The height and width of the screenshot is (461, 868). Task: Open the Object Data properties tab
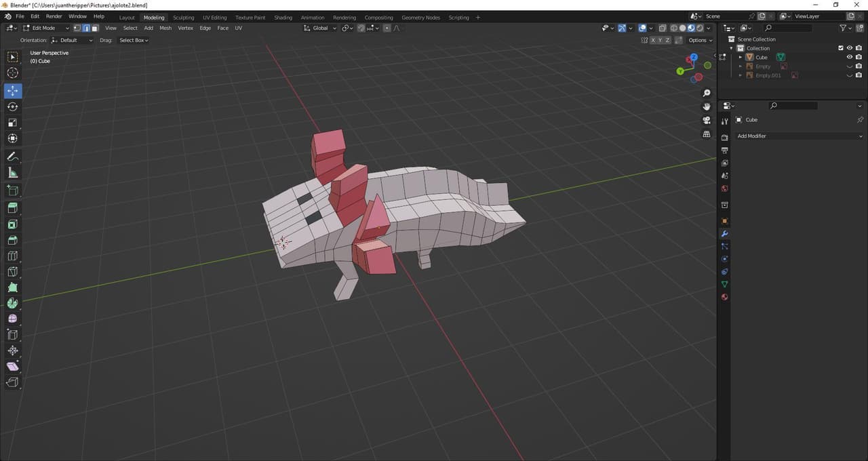[724, 284]
